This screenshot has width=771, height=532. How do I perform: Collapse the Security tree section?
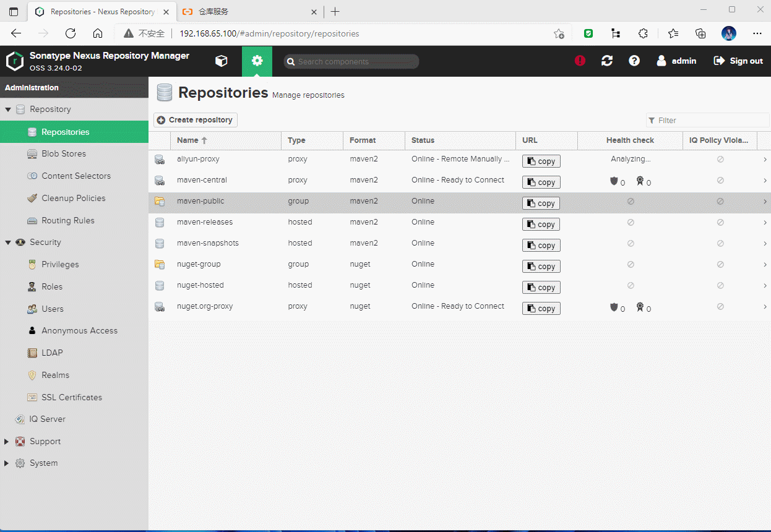point(8,242)
